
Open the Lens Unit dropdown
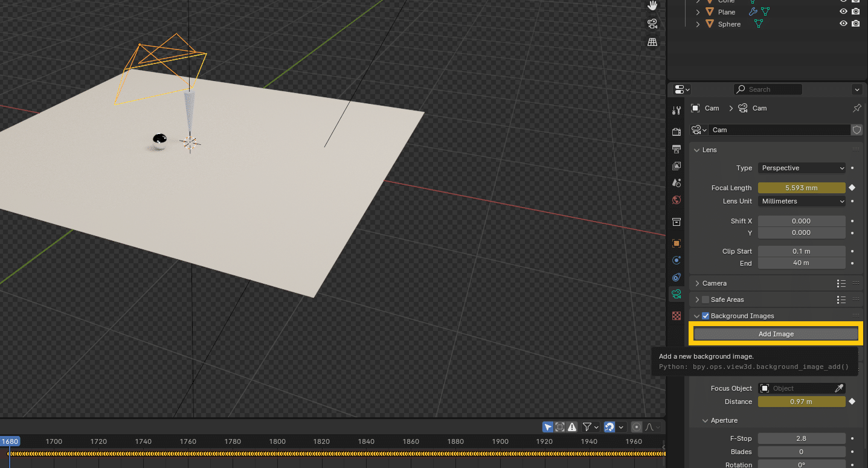point(802,201)
